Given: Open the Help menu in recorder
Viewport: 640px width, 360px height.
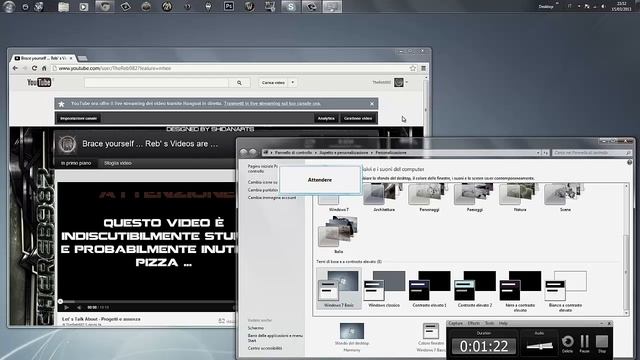Looking at the screenshot, I should [503, 323].
